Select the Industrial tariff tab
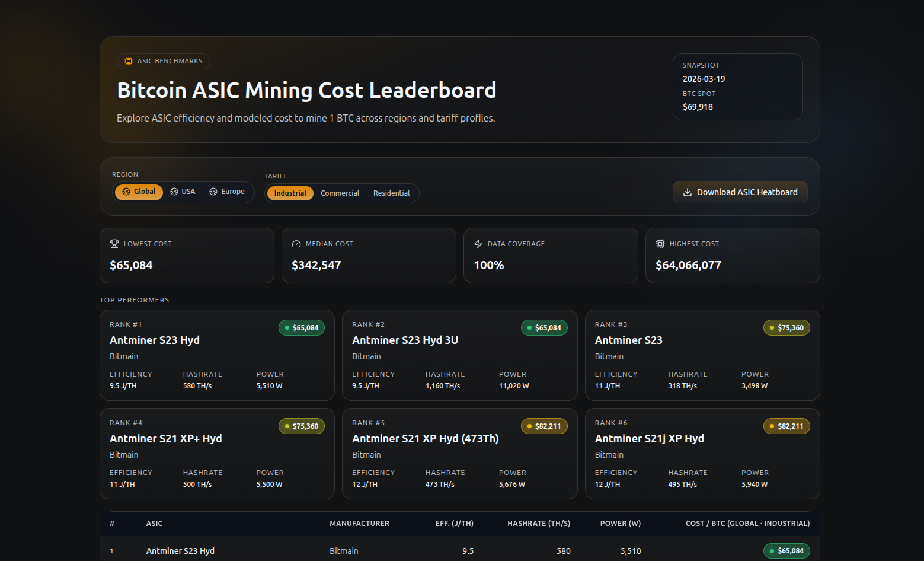Viewport: 924px width, 561px height. pos(290,193)
